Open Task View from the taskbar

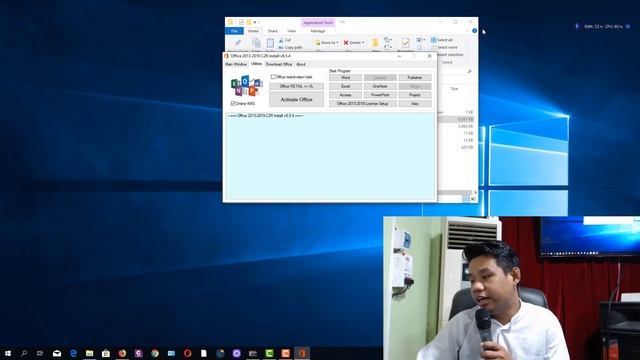[40, 353]
